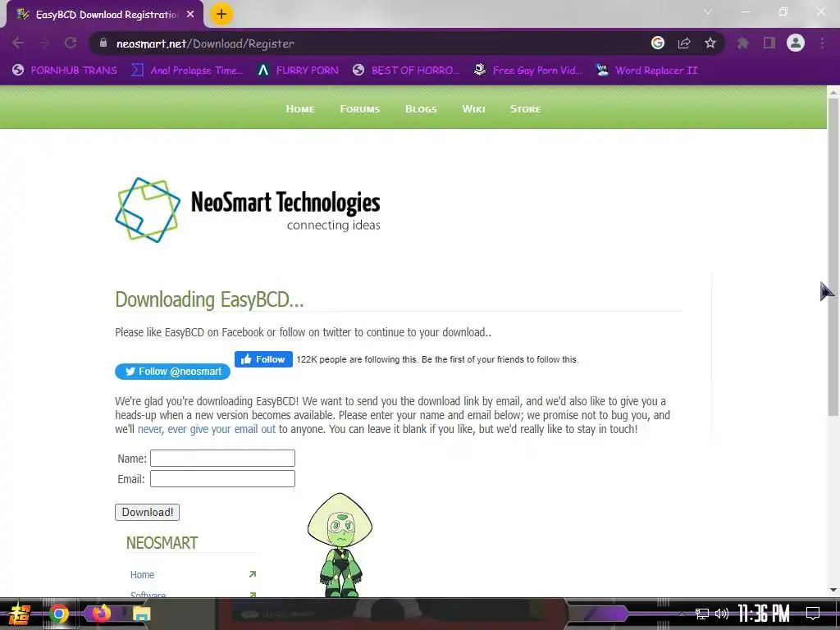The width and height of the screenshot is (840, 630).
Task: Open the BEST OF HORRO... bookmark
Action: click(406, 71)
